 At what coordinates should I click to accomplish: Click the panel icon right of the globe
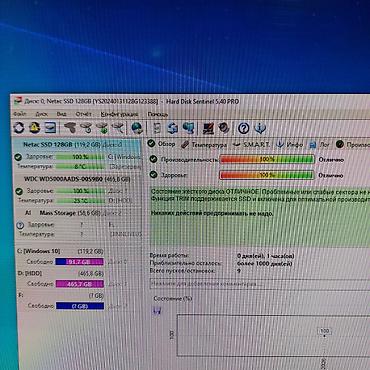[x=156, y=128]
